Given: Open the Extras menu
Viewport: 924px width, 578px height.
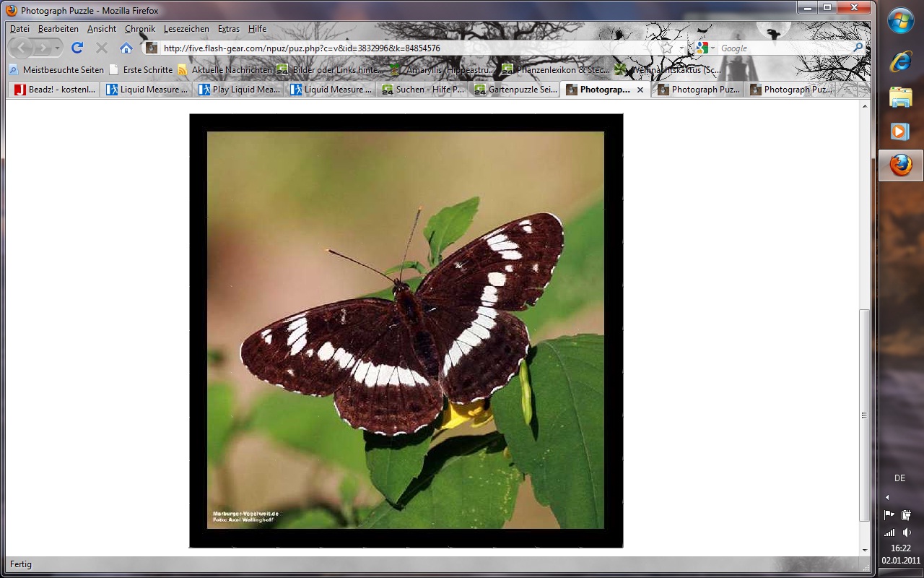Looking at the screenshot, I should tap(229, 29).
